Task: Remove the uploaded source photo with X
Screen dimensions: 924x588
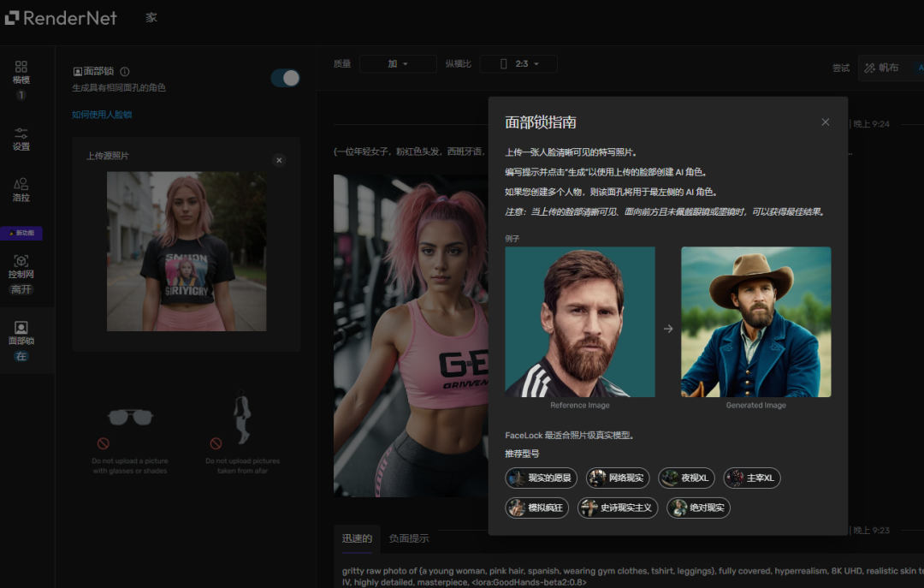Action: [x=278, y=160]
